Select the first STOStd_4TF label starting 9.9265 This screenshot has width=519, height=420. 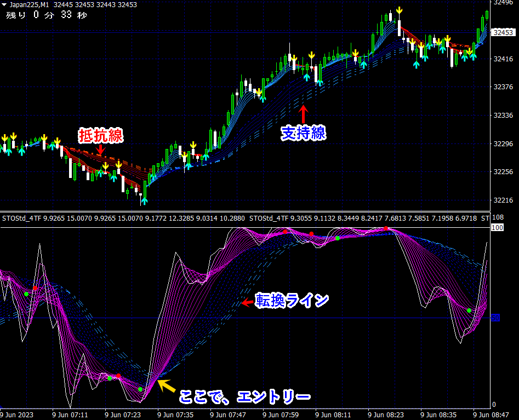coord(123,218)
